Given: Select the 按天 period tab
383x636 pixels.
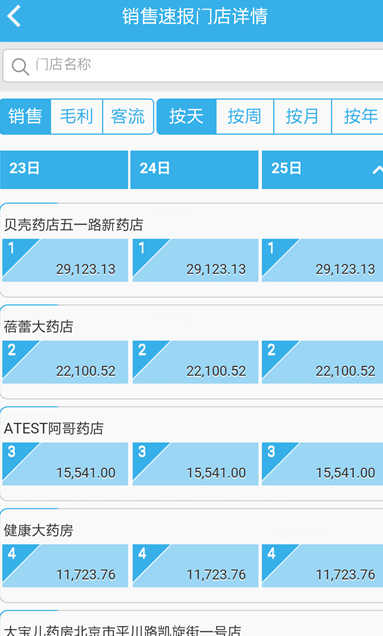Looking at the screenshot, I should (x=187, y=116).
